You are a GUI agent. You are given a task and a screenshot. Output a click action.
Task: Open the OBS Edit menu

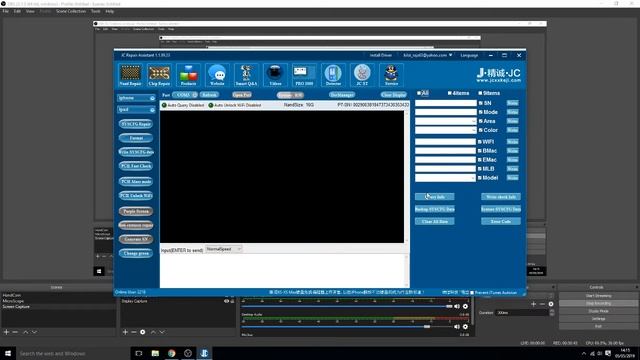[x=17, y=11]
